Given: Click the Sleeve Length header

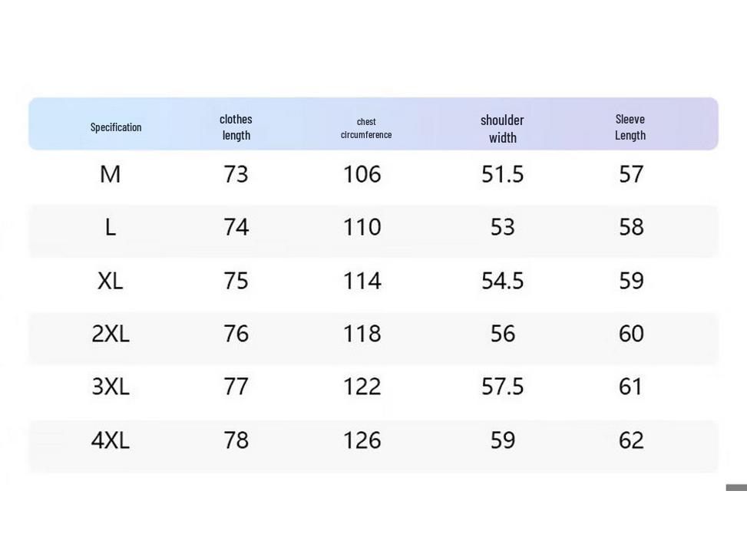Looking at the screenshot, I should point(630,127).
